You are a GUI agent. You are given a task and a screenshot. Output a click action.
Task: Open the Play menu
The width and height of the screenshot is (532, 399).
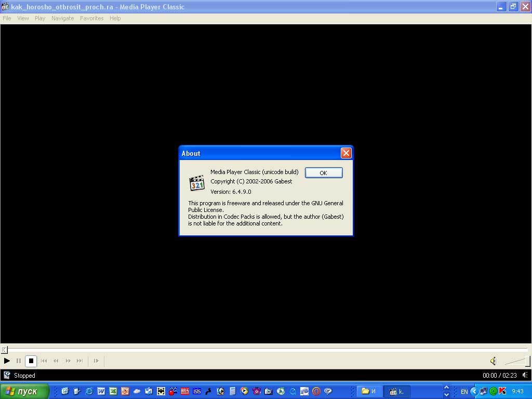40,18
